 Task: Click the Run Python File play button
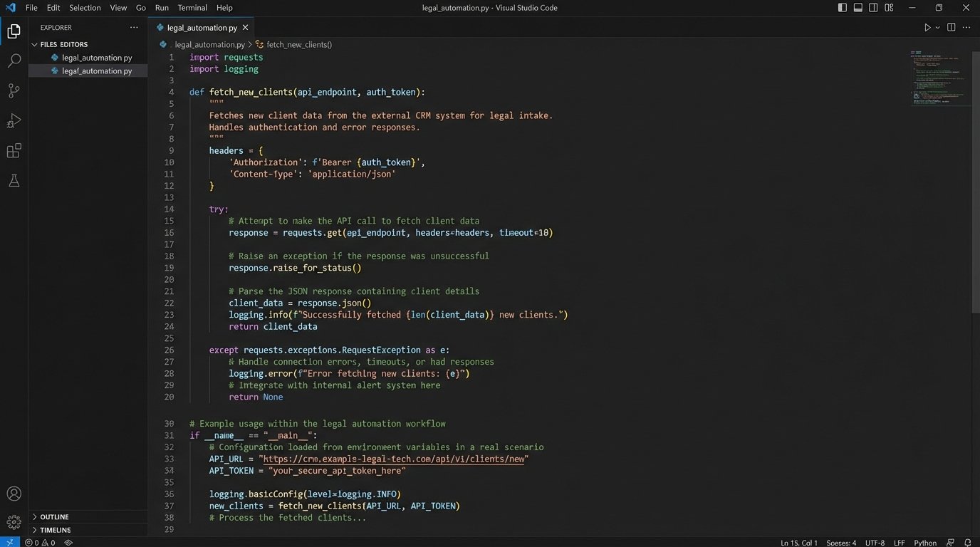coord(927,28)
